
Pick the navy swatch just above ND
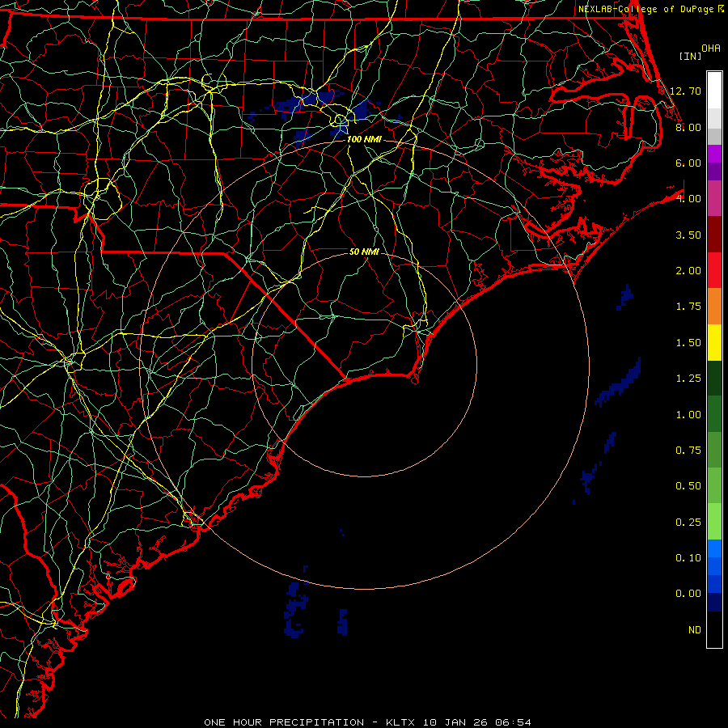click(714, 603)
